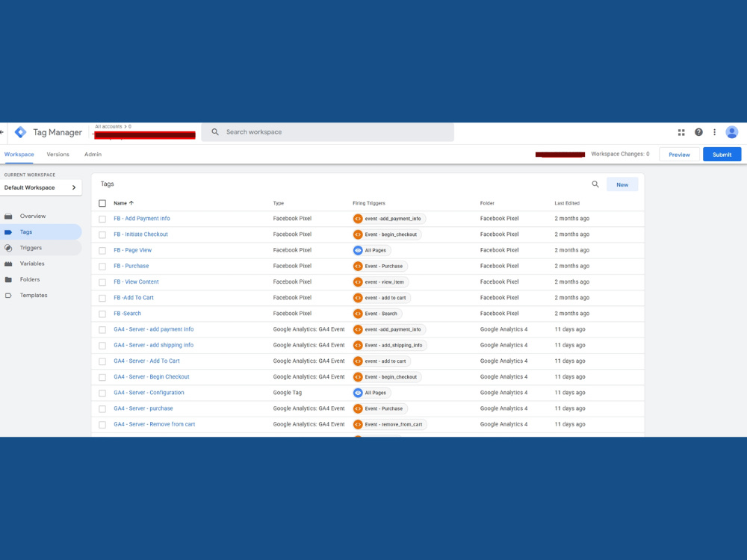Viewport: 747px width, 560px height.
Task: Open GA4 - Server - add shipping info tag
Action: [153, 345]
